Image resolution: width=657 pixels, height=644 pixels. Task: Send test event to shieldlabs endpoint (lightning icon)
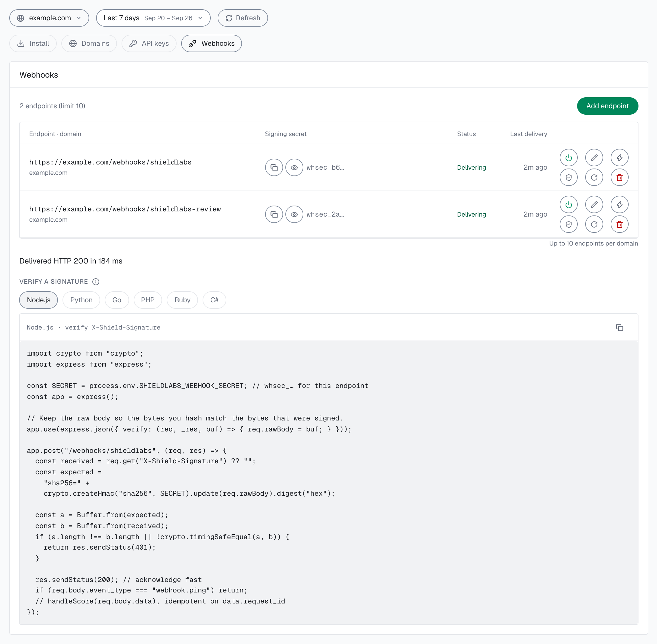619,158
